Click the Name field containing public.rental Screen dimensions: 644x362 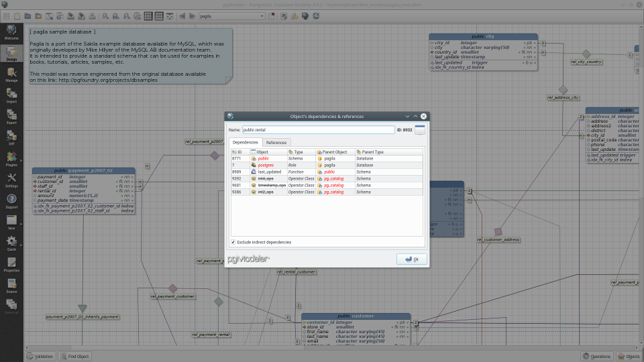tap(318, 129)
